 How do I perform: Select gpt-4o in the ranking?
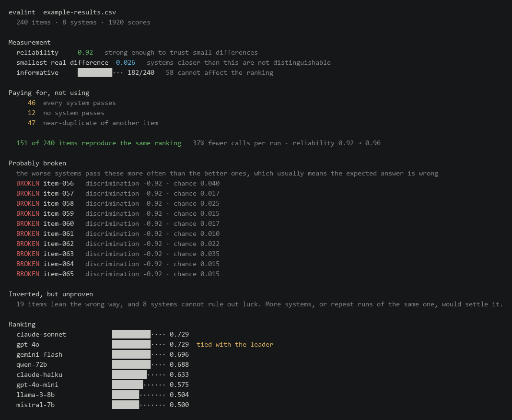tap(28, 345)
